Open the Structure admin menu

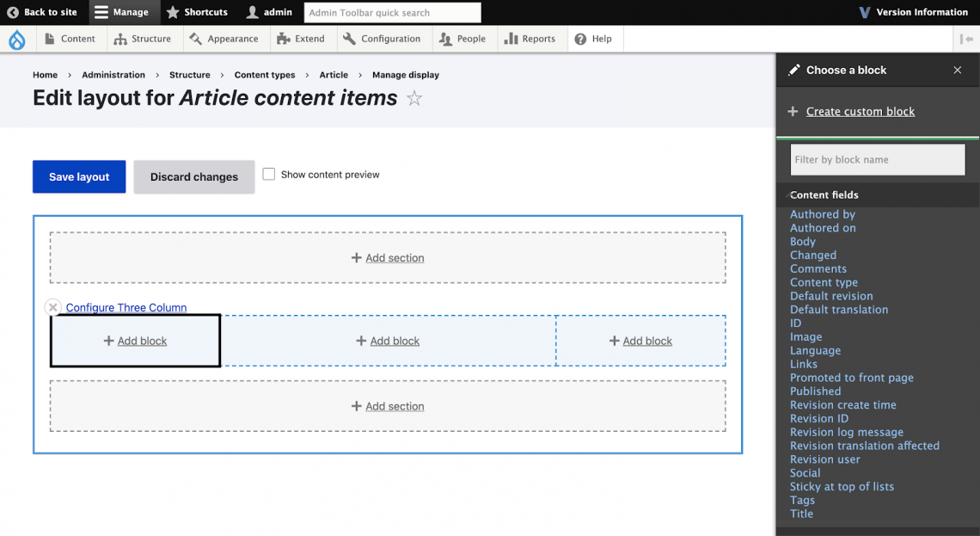click(x=144, y=39)
